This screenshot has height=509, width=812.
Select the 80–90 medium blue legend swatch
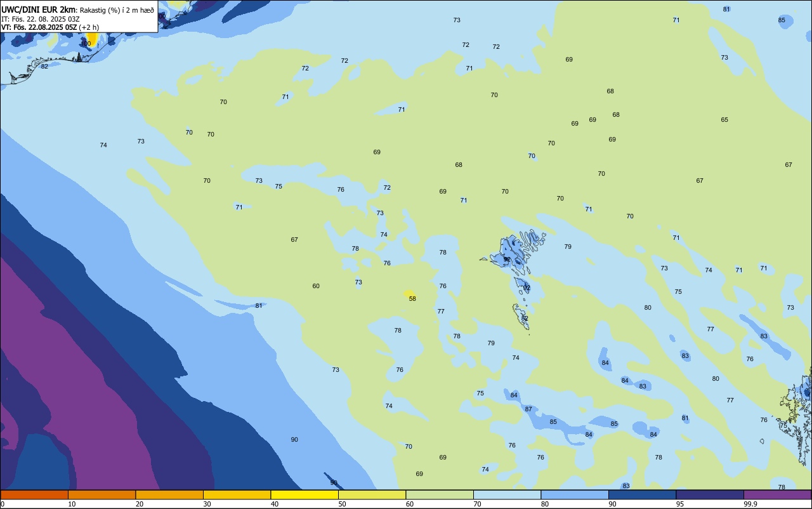[575, 494]
